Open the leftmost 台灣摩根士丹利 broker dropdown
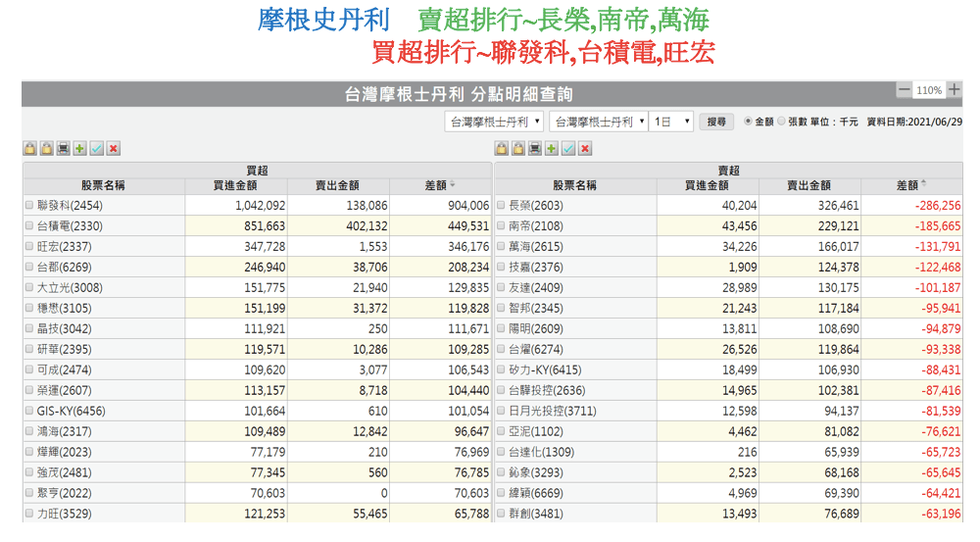Image resolution: width=980 pixels, height=542 pixels. [x=495, y=122]
